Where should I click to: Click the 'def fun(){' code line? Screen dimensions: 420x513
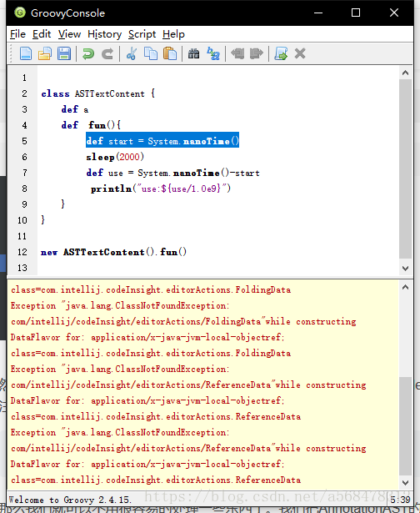click(91, 125)
